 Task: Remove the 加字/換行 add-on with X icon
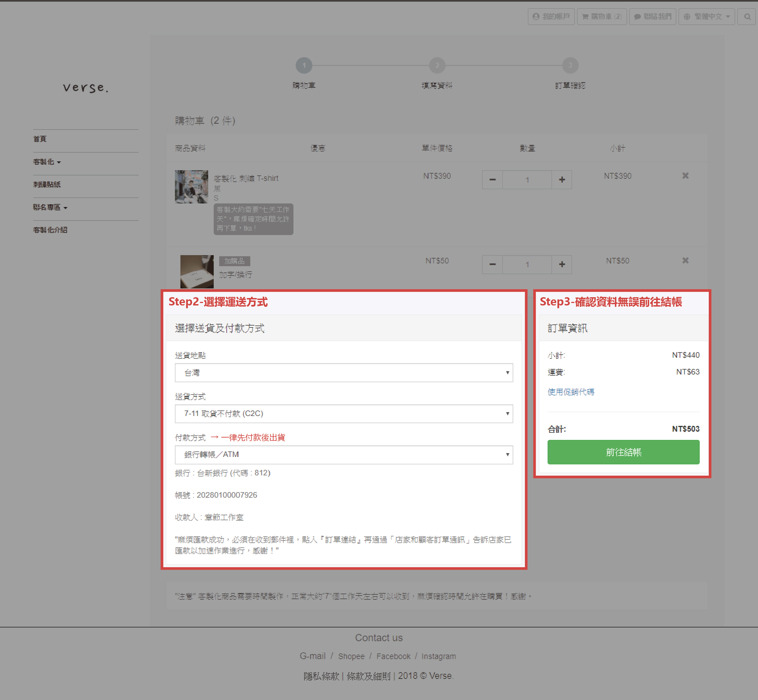685,261
